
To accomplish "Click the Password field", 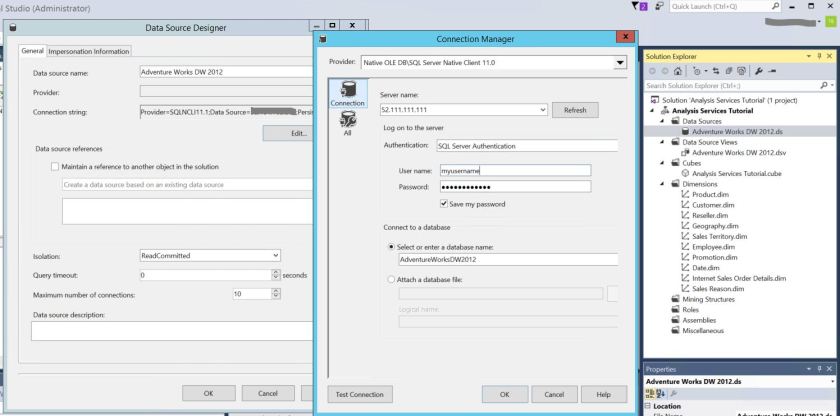I will tap(515, 186).
